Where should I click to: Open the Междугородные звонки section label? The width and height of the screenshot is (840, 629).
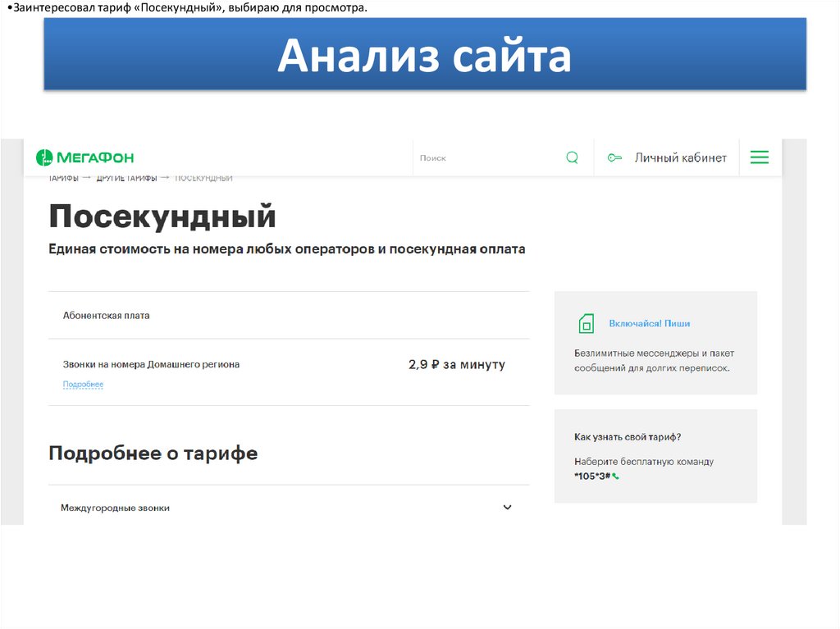click(115, 508)
